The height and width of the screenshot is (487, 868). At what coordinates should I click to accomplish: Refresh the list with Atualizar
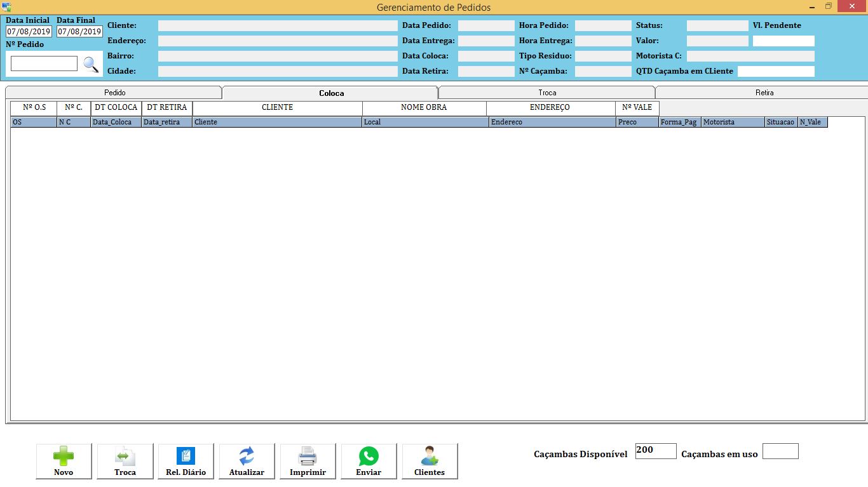247,461
